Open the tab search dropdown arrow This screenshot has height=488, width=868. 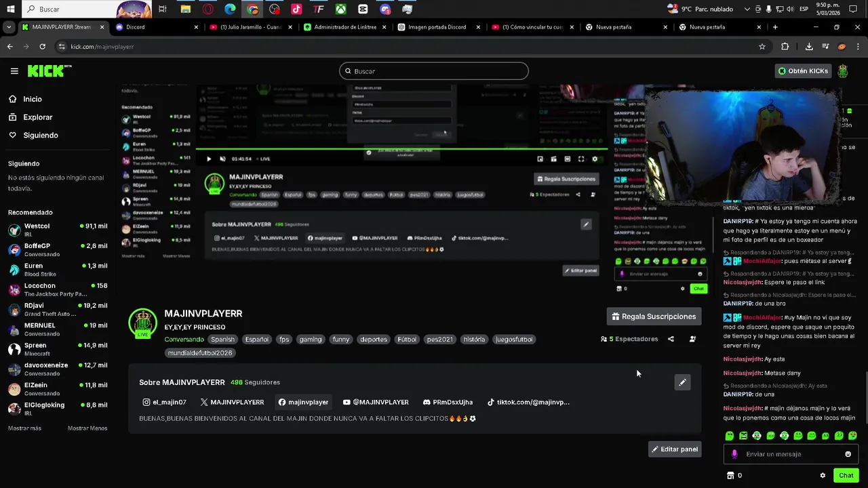(x=9, y=27)
